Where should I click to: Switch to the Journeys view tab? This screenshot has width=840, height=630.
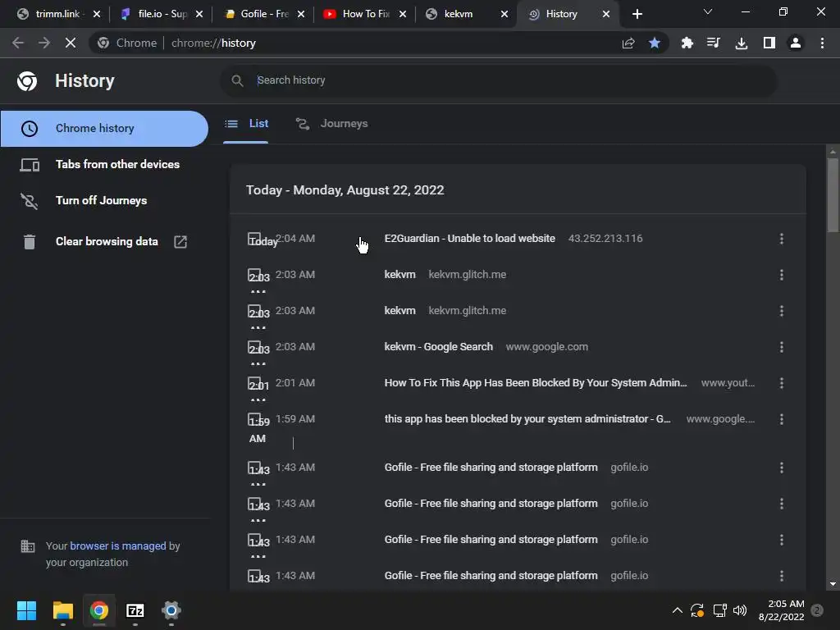(x=332, y=124)
